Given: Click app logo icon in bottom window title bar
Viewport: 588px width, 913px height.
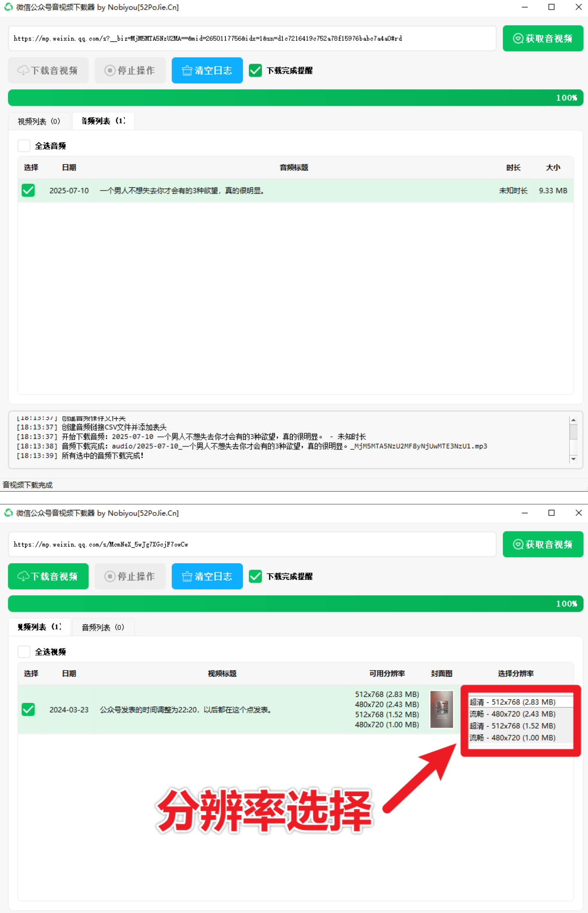Looking at the screenshot, I should [x=8, y=513].
